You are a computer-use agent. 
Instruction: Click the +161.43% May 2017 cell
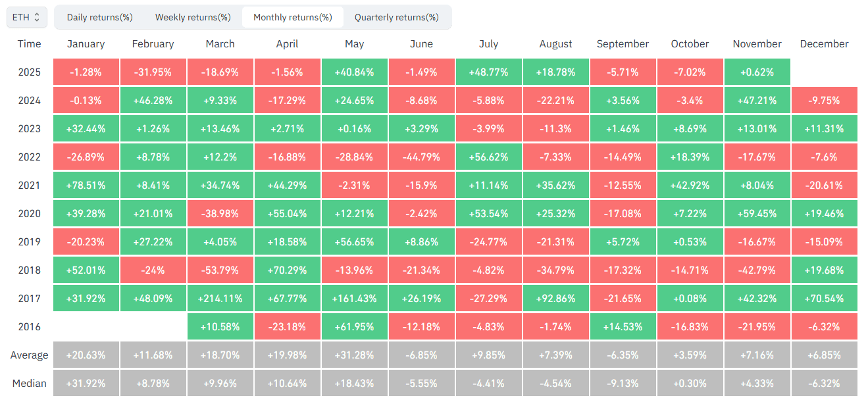354,297
